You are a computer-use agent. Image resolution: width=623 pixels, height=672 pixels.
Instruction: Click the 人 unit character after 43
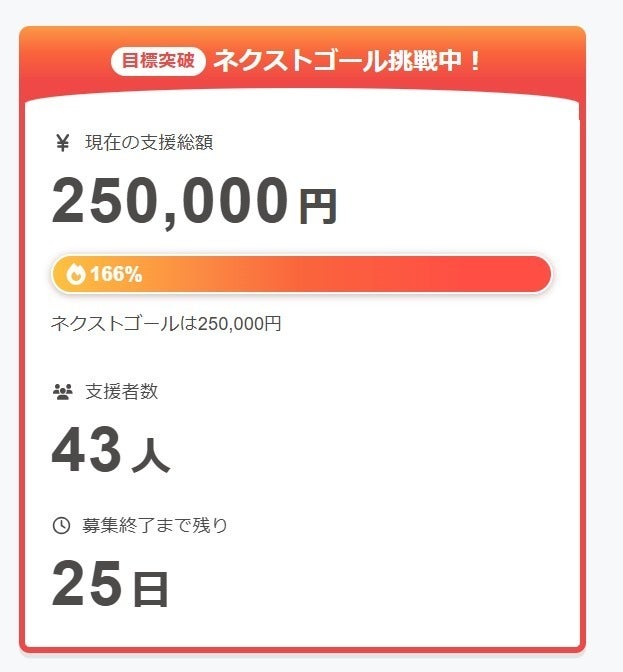(151, 456)
